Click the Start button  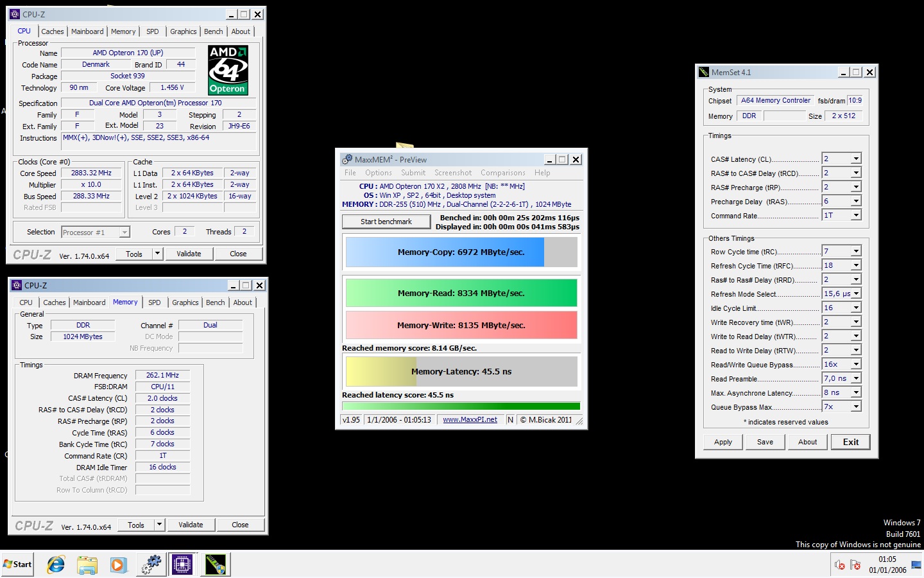pyautogui.click(x=17, y=565)
